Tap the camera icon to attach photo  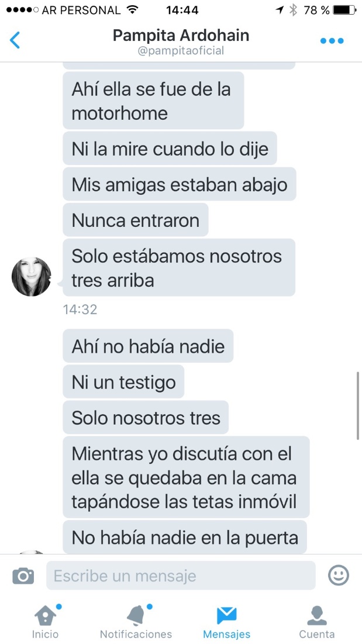pos(23,576)
